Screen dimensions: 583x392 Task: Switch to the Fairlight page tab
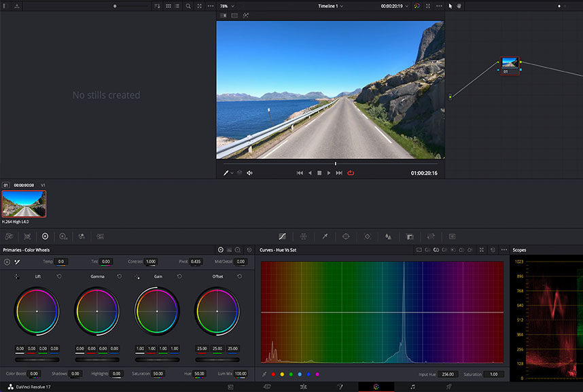(x=412, y=387)
